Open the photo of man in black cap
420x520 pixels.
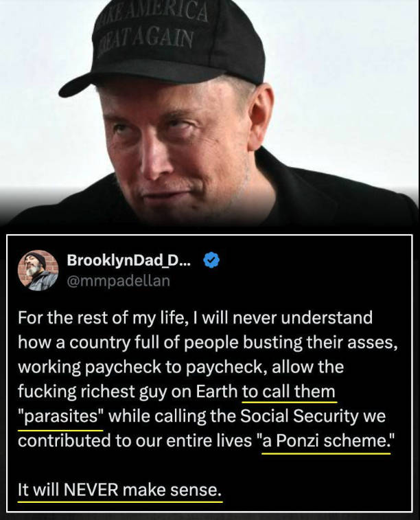(210, 113)
